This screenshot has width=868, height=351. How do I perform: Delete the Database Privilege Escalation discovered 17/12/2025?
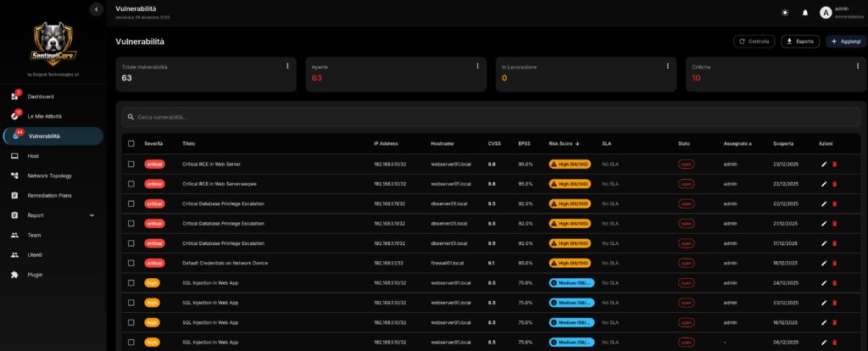(835, 243)
